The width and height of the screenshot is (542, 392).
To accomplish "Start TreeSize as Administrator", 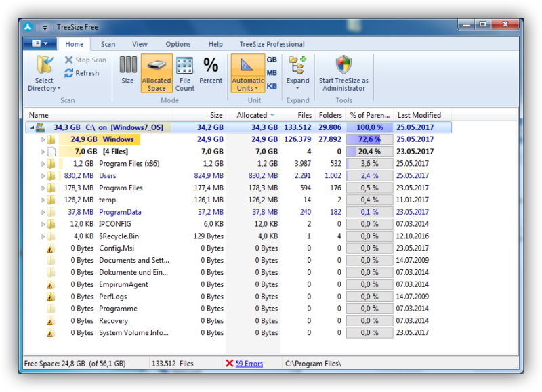I will point(343,73).
